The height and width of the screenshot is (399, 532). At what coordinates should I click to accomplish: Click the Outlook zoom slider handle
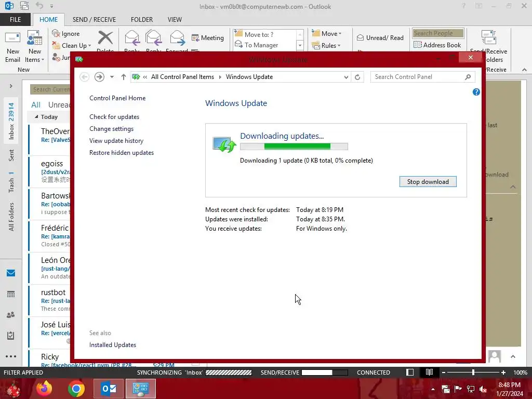[x=473, y=372]
